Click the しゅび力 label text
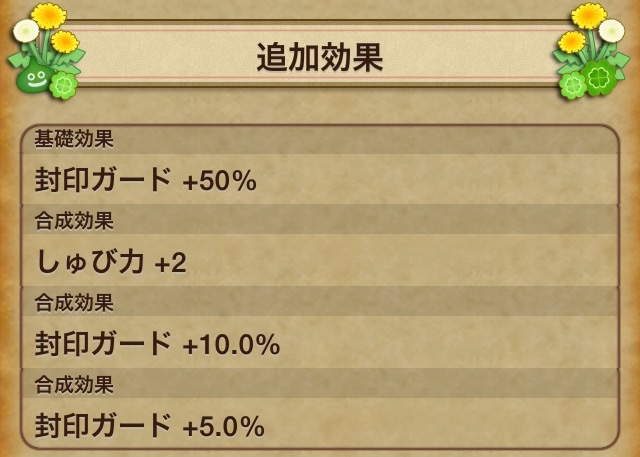Image resolution: width=640 pixels, height=457 pixels. coord(91,263)
